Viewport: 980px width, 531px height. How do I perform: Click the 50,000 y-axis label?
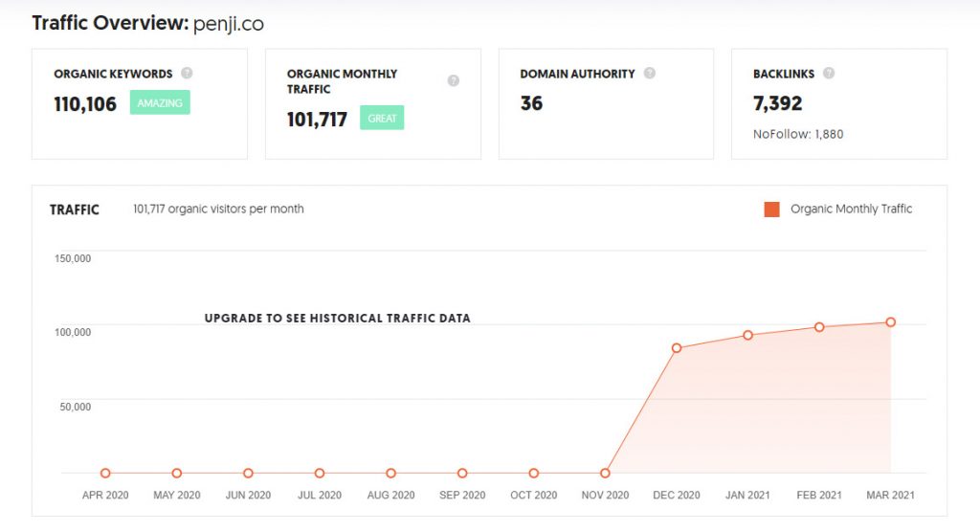pos(75,406)
